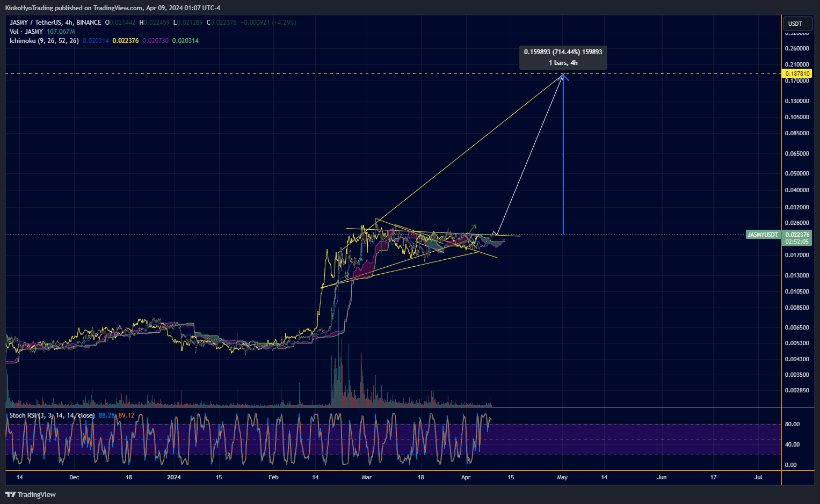Click the 0.00 Stoch RSI axis label
The image size is (820, 504).
point(790,465)
